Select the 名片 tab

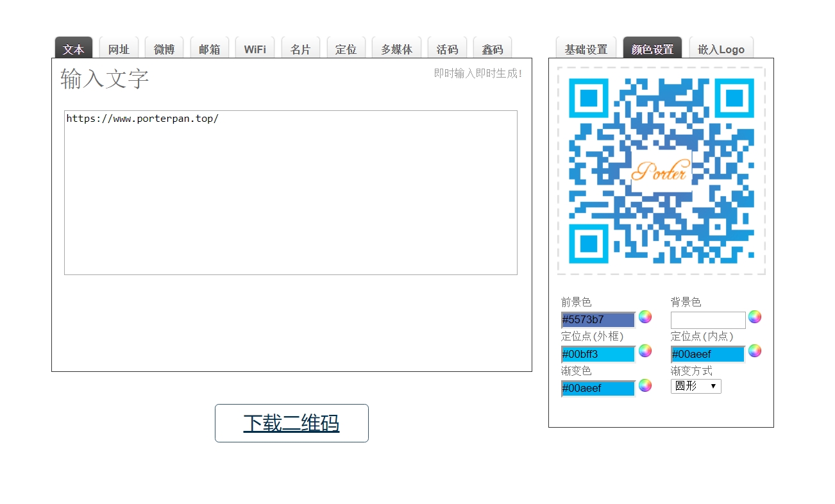click(x=300, y=49)
